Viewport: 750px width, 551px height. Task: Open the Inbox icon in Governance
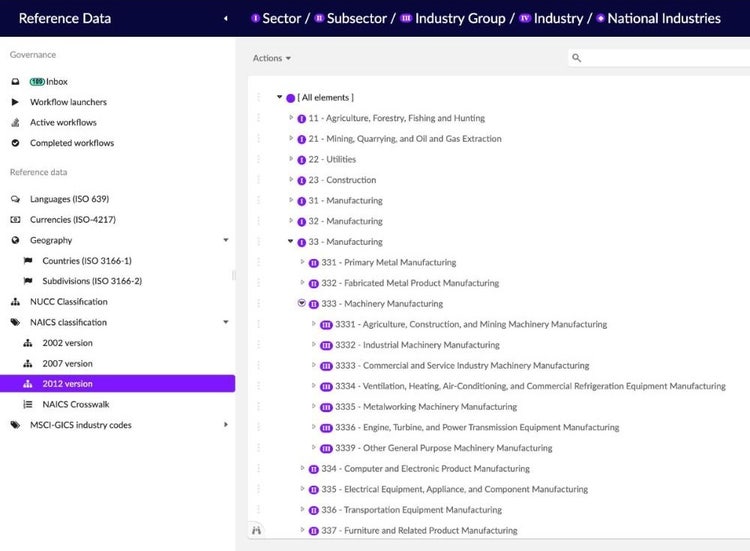coord(15,82)
